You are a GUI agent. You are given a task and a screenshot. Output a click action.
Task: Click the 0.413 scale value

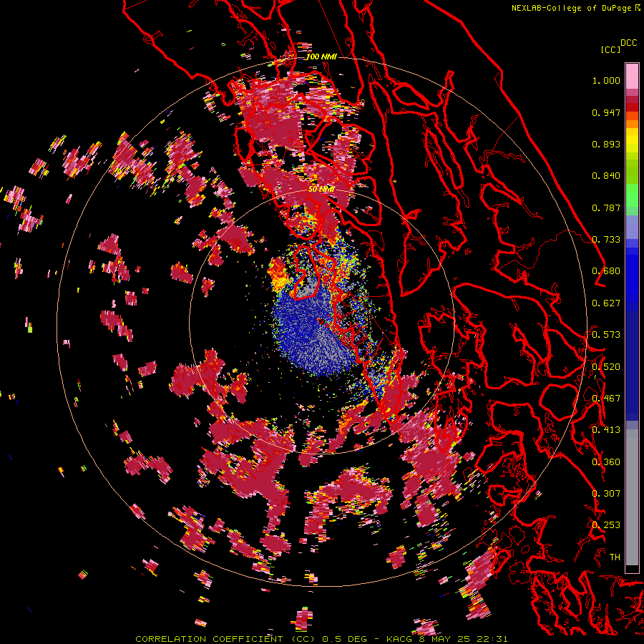tap(606, 430)
